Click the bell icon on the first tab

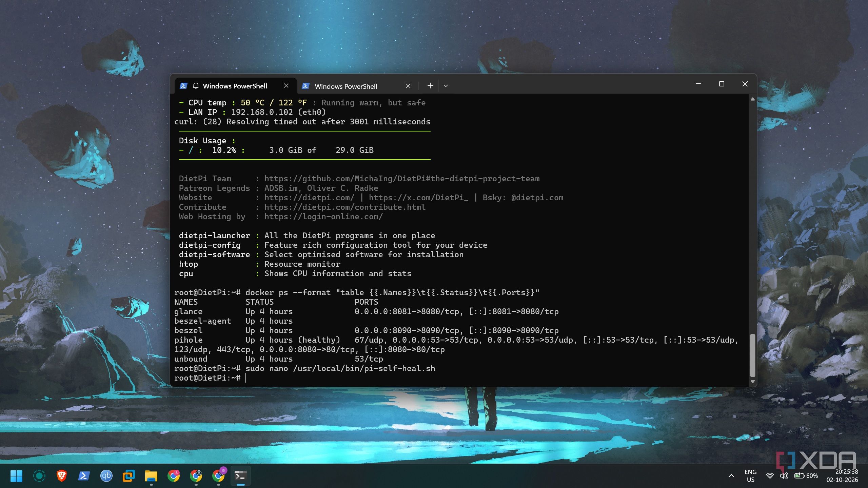(196, 86)
